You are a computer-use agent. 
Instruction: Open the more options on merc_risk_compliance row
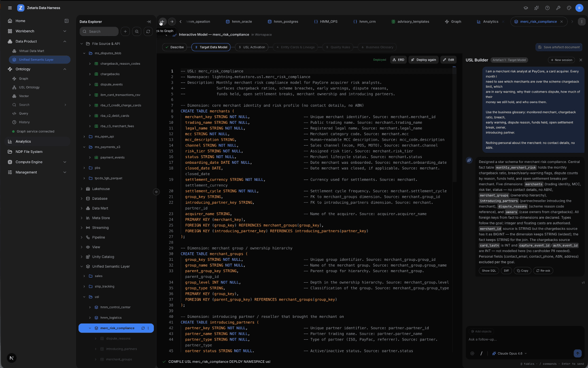tap(148, 328)
